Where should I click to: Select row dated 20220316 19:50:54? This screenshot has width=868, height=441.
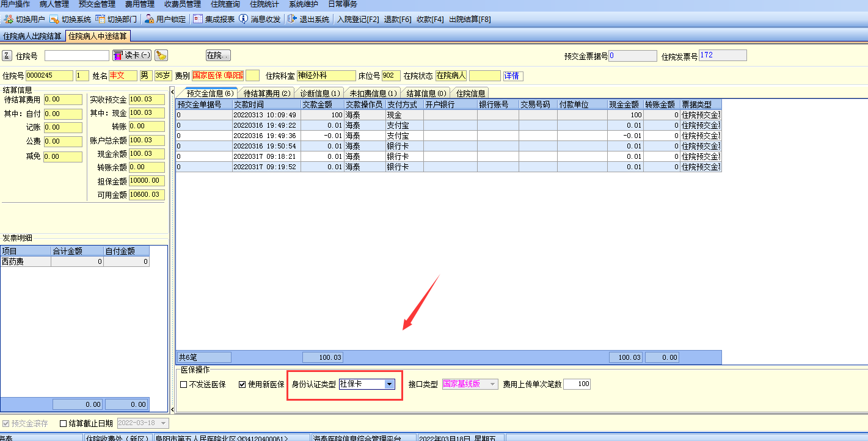(x=448, y=146)
